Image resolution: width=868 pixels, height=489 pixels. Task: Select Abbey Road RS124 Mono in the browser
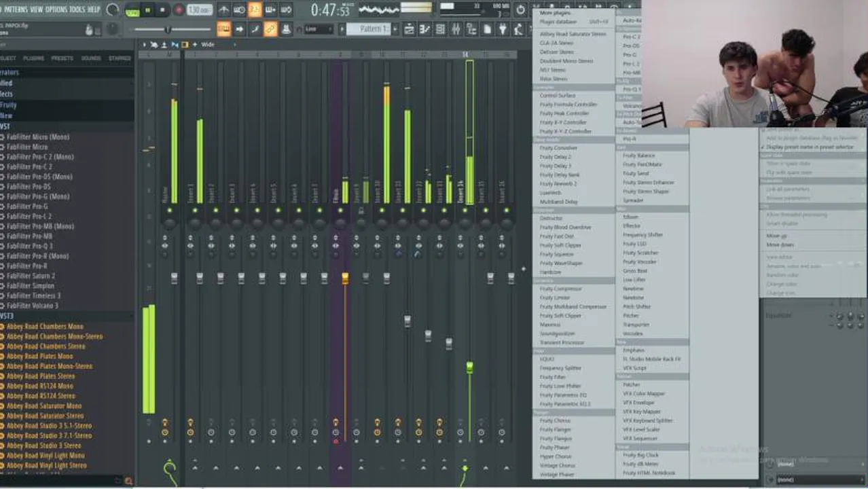(x=39, y=386)
